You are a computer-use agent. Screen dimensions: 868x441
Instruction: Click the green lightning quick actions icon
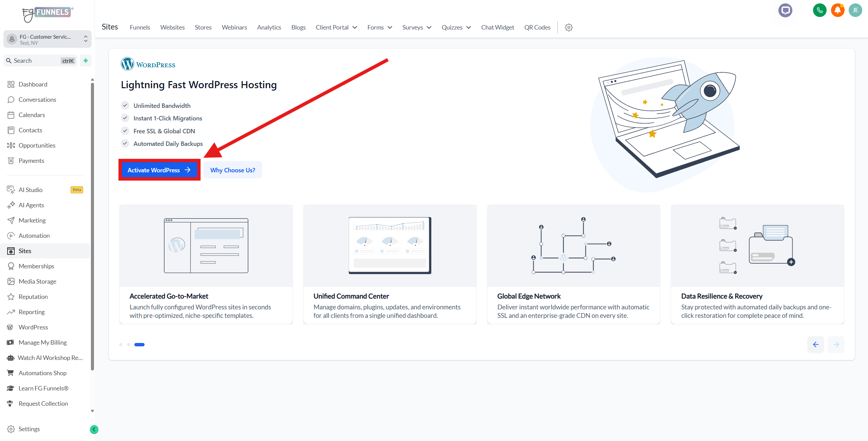click(x=86, y=61)
